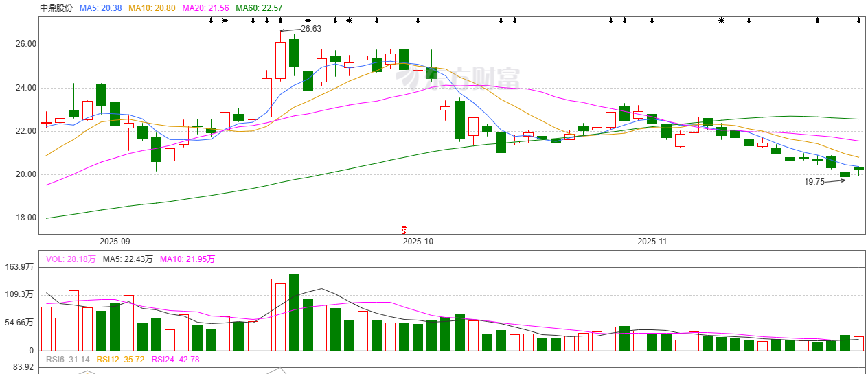868x374 pixels.
Task: Click the 19.75 low price annotation
Action: click(814, 182)
